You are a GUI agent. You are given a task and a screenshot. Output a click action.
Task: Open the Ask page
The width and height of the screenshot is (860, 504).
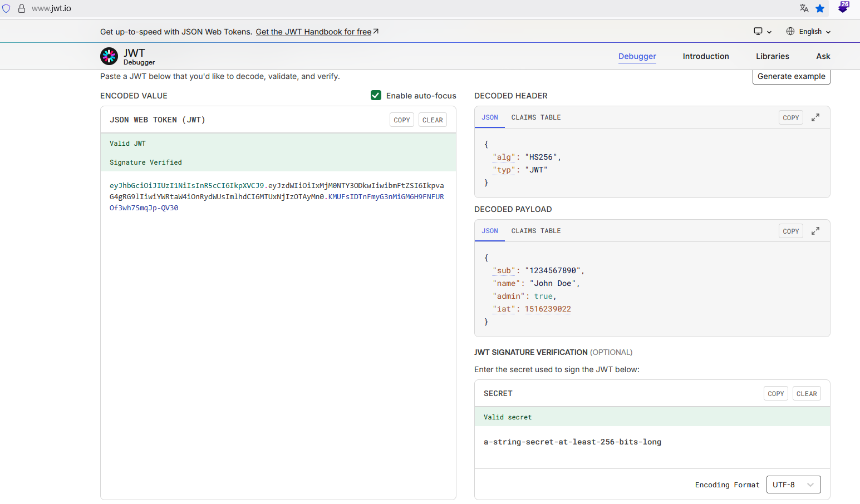click(x=823, y=56)
